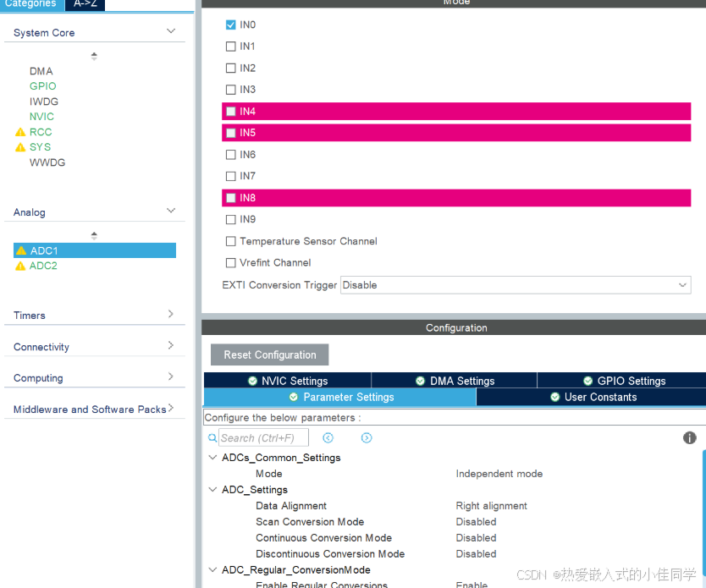Collapse ADC_Regular_ConversionMode tree node
The image size is (706, 588).
click(212, 569)
